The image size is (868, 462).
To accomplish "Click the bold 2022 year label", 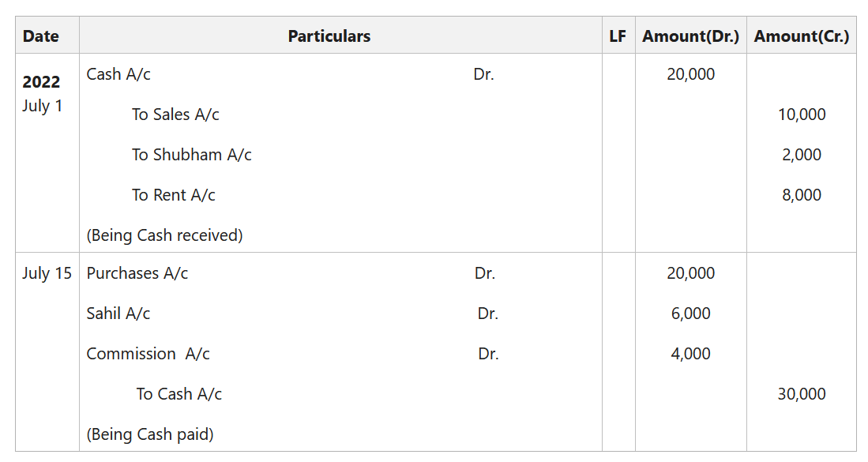I will click(41, 82).
